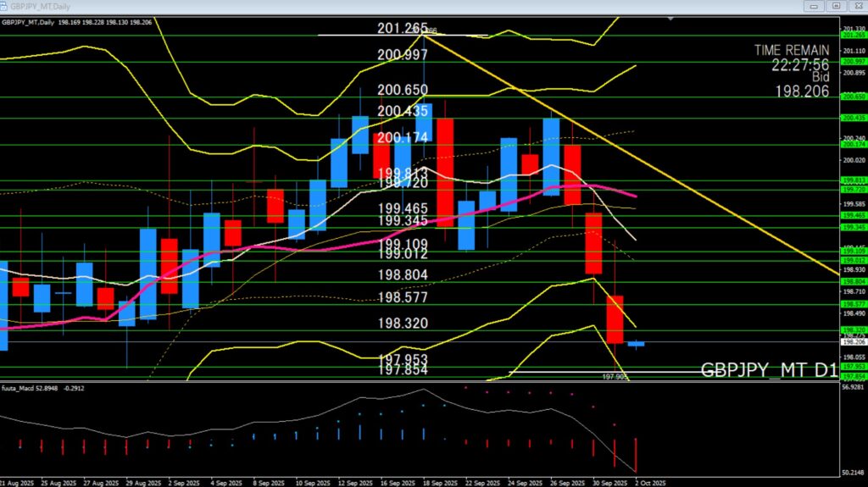Click the divider above the MACD subwindow

click(x=424, y=381)
